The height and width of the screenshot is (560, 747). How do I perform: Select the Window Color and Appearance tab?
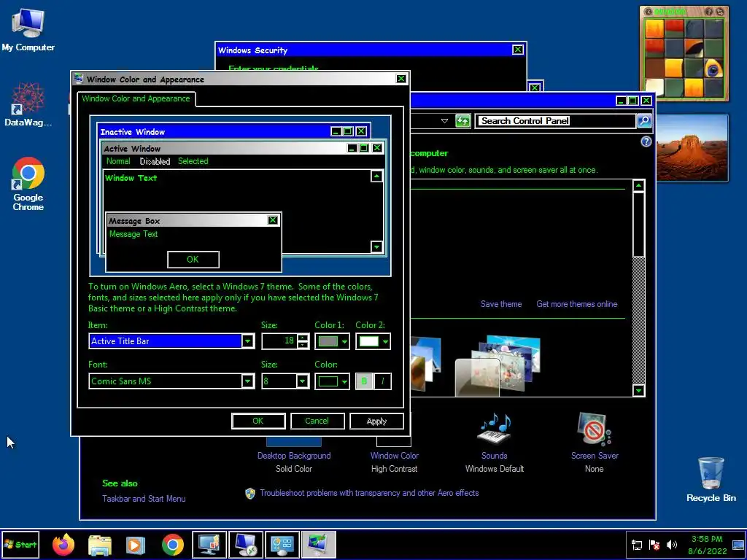click(136, 98)
